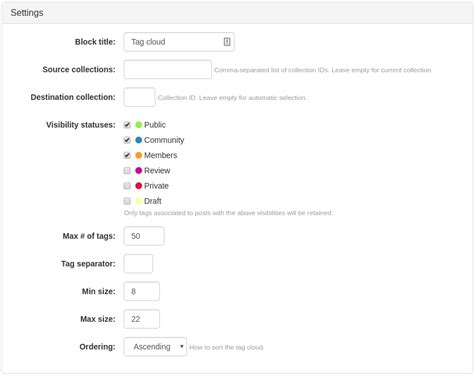The width and height of the screenshot is (474, 376).
Task: Uncheck the Members visibility checkbox
Action: pyautogui.click(x=127, y=155)
